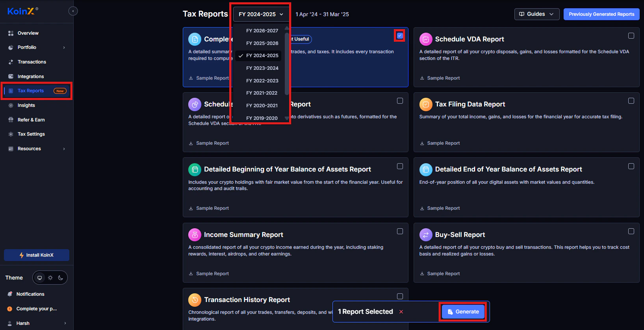Check the Tax Filing Data Report checkbox
Viewport: 644px width, 330px height.
[x=631, y=101]
